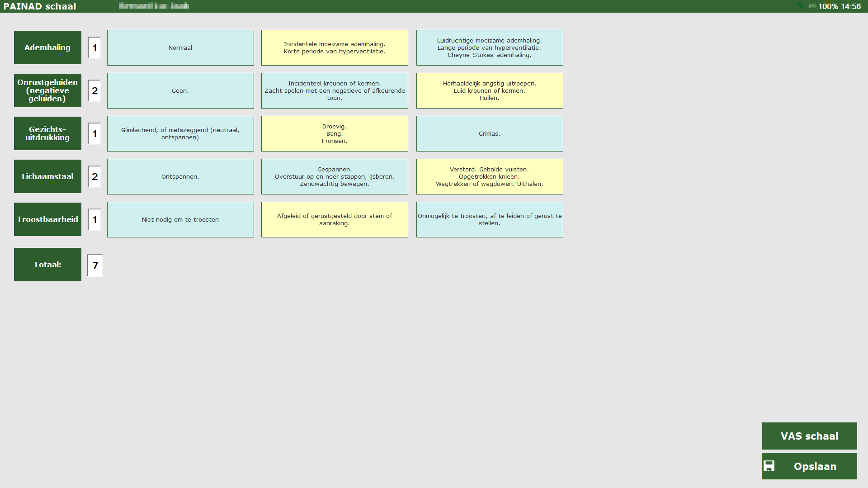Select 'Incidenteel kreunen of kermen' option

pos(335,91)
